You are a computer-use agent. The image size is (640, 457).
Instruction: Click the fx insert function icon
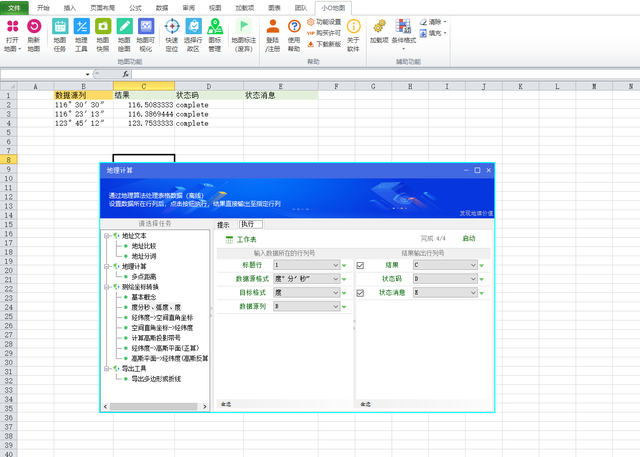pos(126,74)
